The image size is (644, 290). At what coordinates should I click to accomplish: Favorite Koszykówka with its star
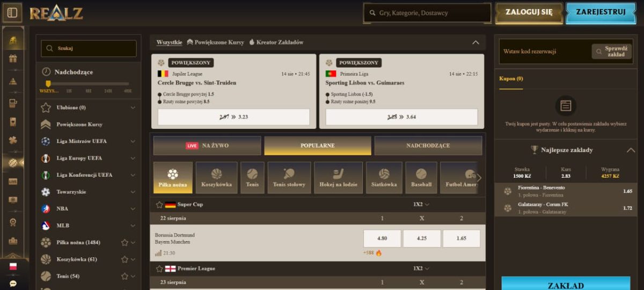(x=125, y=259)
